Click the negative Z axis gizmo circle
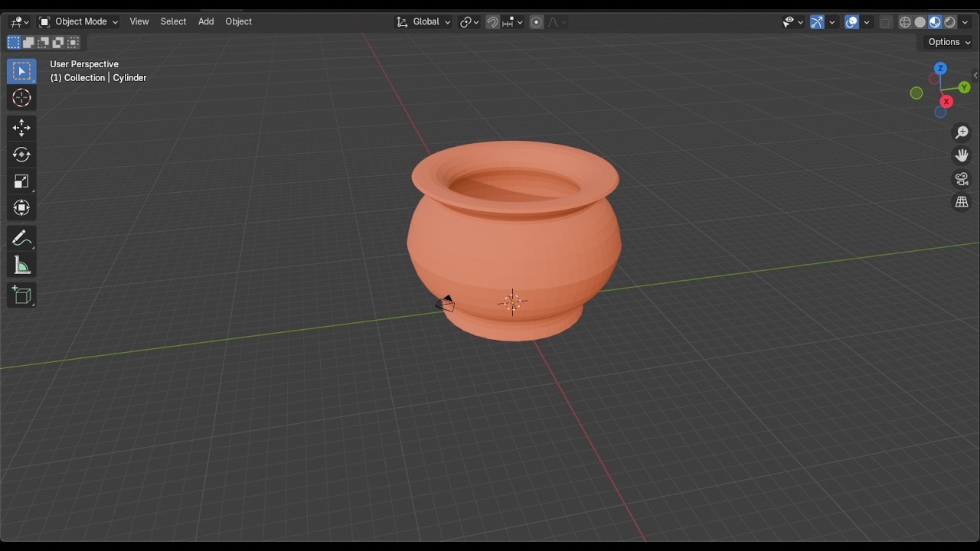The width and height of the screenshot is (980, 551). pos(940,112)
